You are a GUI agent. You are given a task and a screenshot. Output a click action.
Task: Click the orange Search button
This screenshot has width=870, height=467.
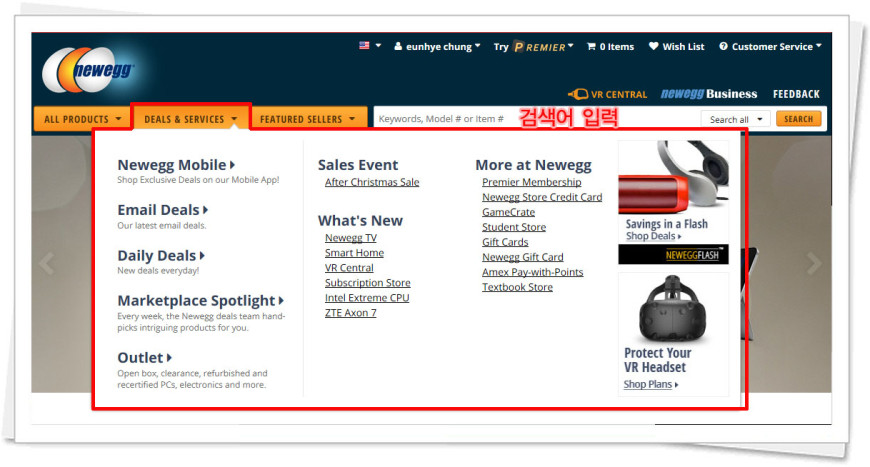pyautogui.click(x=798, y=119)
